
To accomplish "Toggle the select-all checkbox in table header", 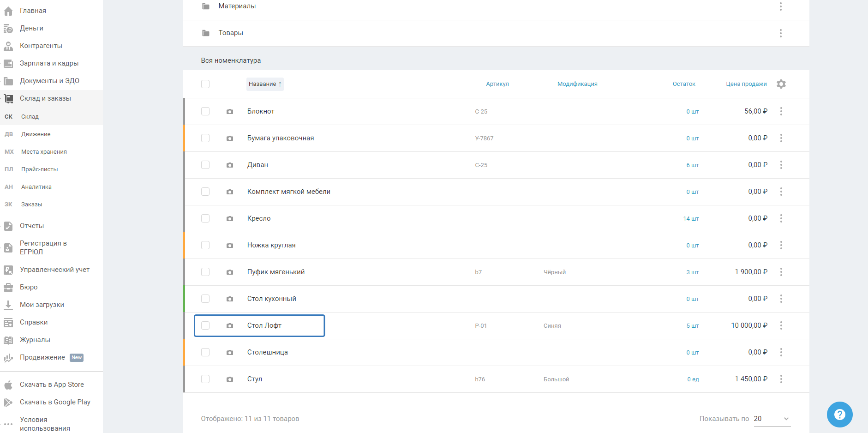I will tap(205, 84).
